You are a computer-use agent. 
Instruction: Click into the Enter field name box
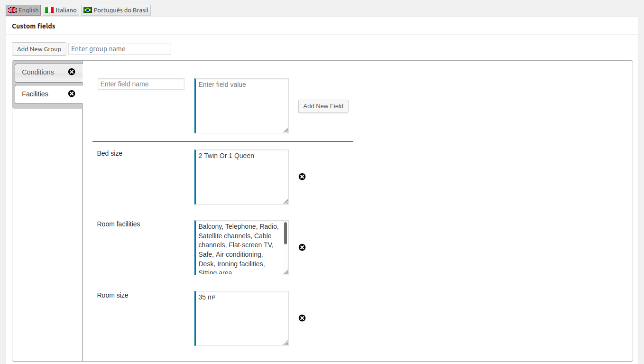141,84
